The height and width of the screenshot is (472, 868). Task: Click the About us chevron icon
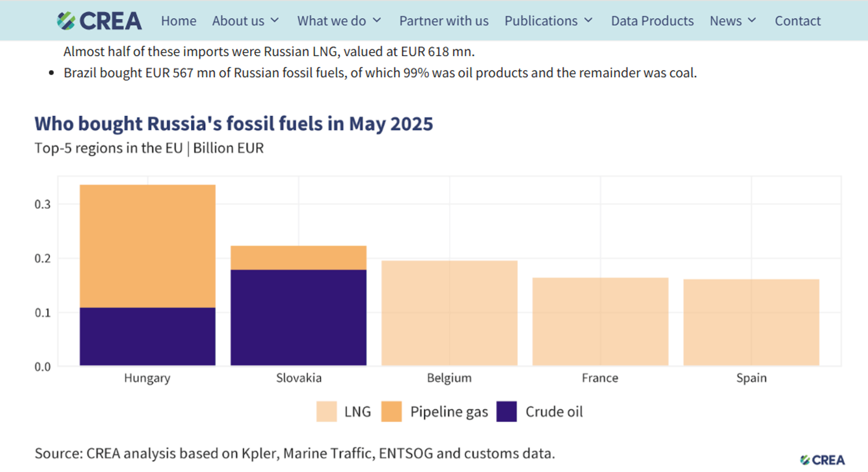pyautogui.click(x=275, y=20)
